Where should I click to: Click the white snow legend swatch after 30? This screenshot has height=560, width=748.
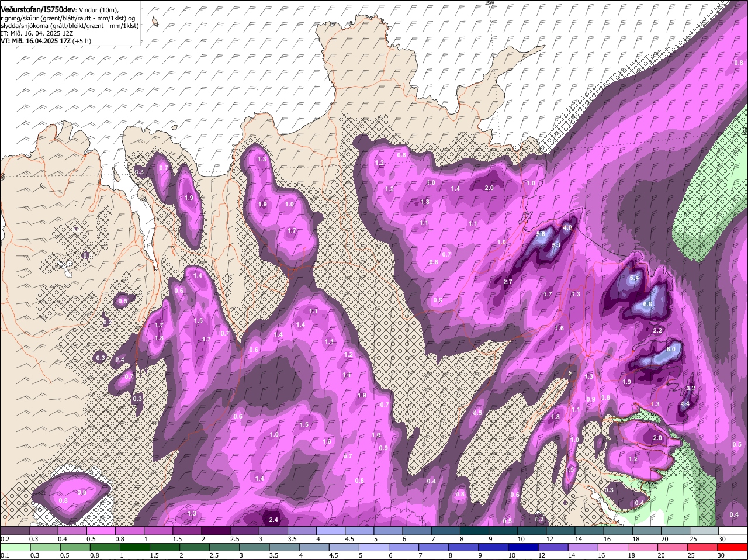[x=733, y=531]
